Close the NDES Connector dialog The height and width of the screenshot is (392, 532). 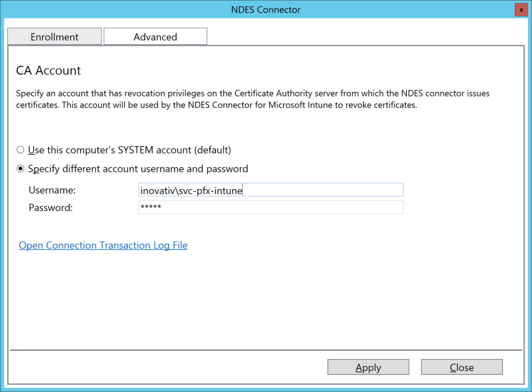[x=461, y=367]
